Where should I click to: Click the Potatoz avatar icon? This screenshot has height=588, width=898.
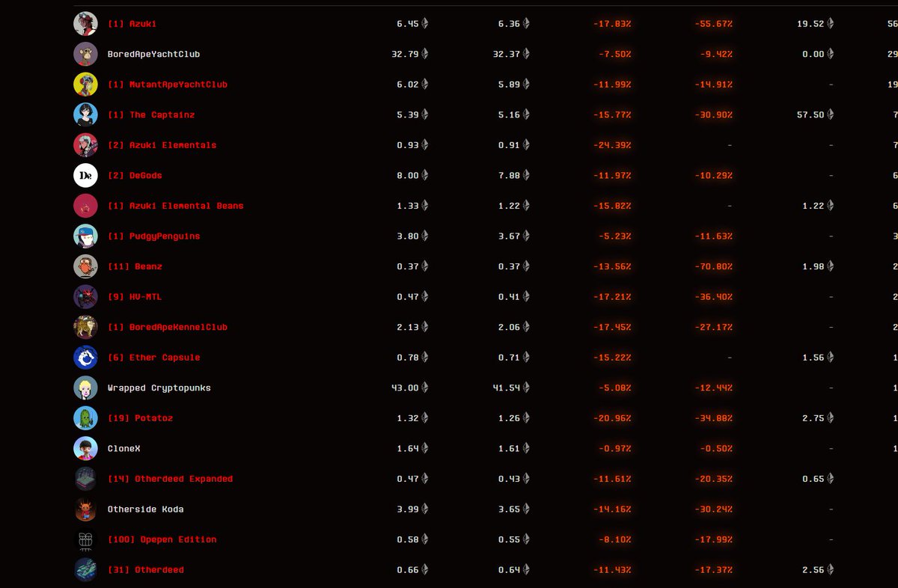(85, 418)
